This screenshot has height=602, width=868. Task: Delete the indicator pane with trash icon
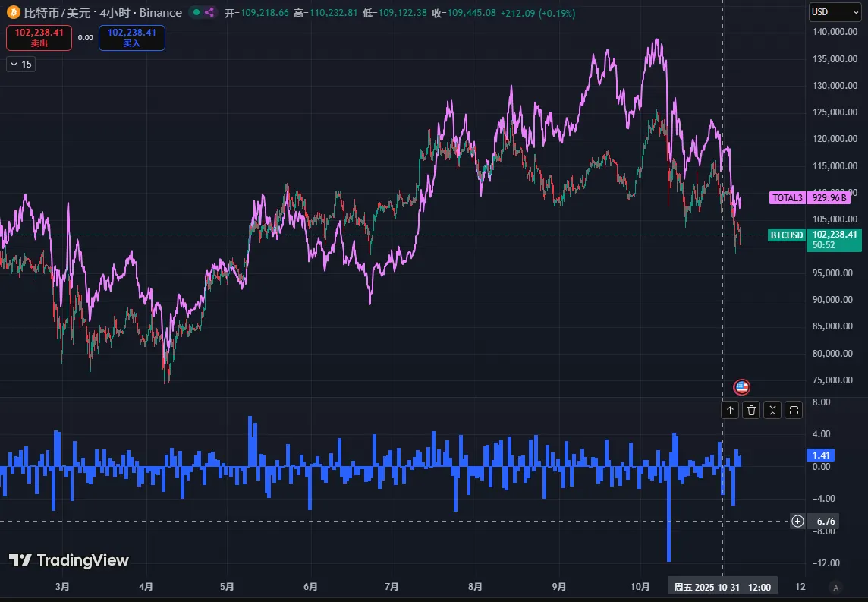click(x=751, y=410)
